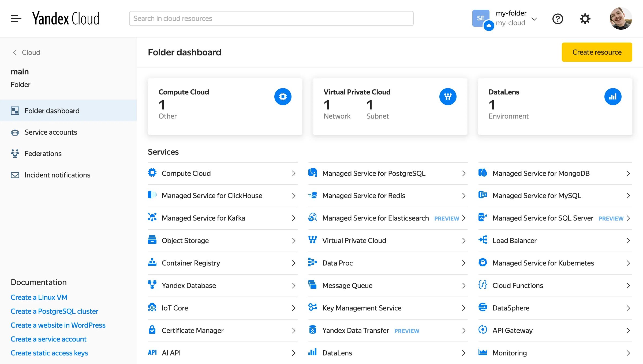Open Create a service account link
Image resolution: width=643 pixels, height=364 pixels.
48,339
